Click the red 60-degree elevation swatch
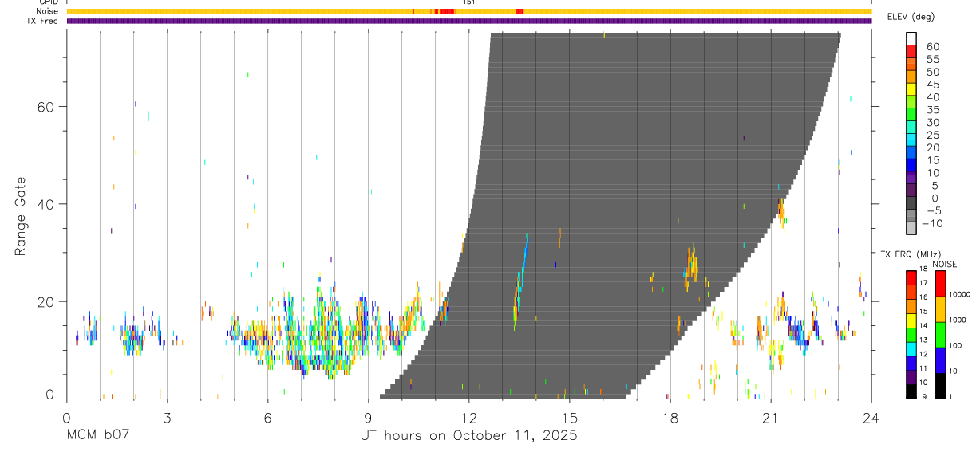The height and width of the screenshot is (452, 980). point(911,52)
